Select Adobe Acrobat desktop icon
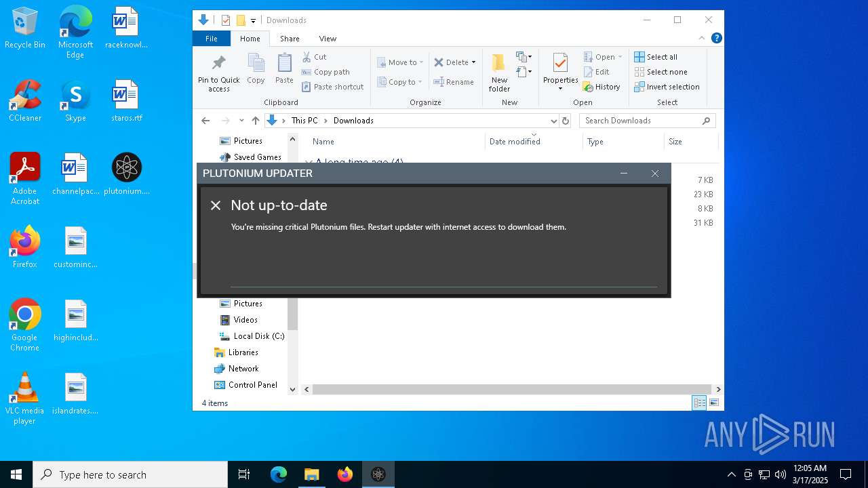This screenshot has height=488, width=868. tap(25, 179)
